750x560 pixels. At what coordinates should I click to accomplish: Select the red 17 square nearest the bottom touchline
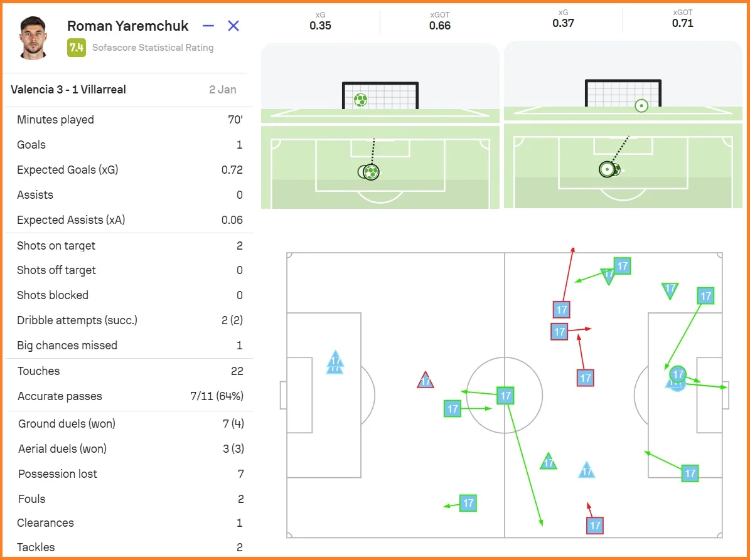pos(594,526)
